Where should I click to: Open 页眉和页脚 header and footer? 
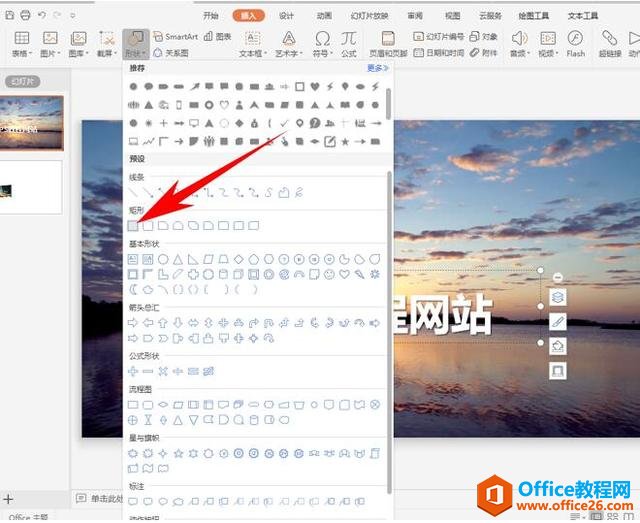(388, 44)
